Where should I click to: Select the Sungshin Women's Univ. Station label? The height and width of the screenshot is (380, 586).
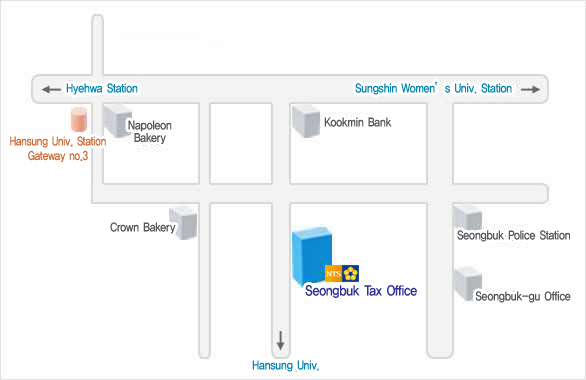tap(433, 89)
